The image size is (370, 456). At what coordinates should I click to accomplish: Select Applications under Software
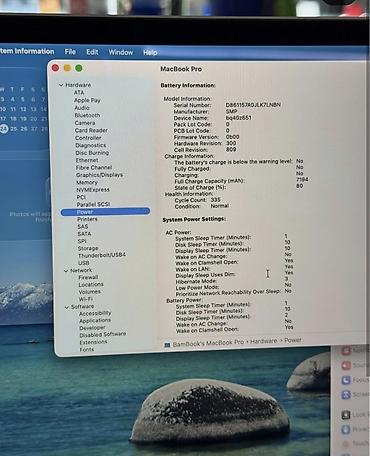tap(95, 321)
